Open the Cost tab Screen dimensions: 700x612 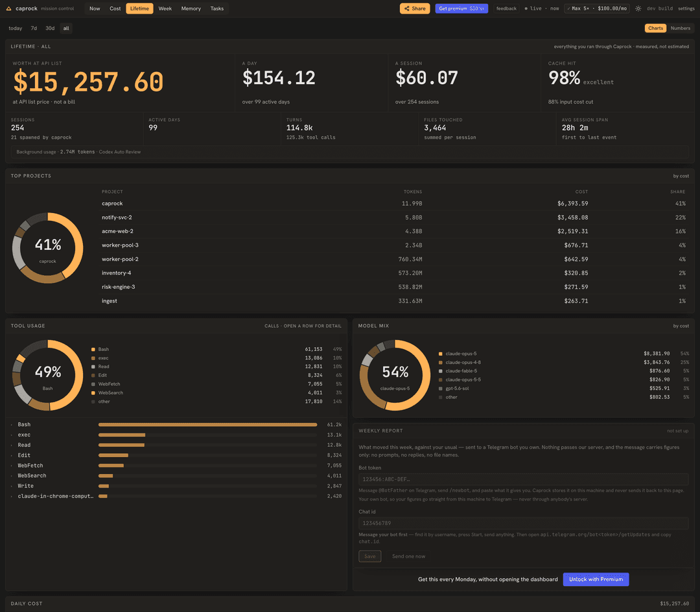click(115, 8)
